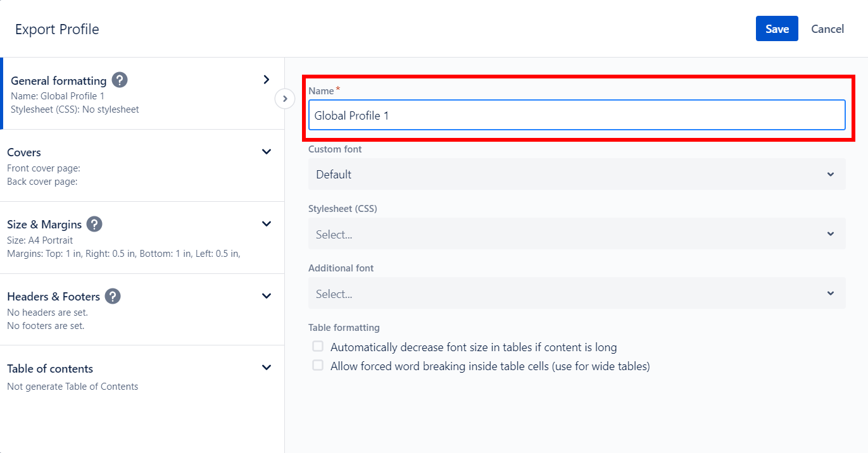Screen dimensions: 868x453
Task: Open help icon next to Headers & Footers
Action: 113,296
